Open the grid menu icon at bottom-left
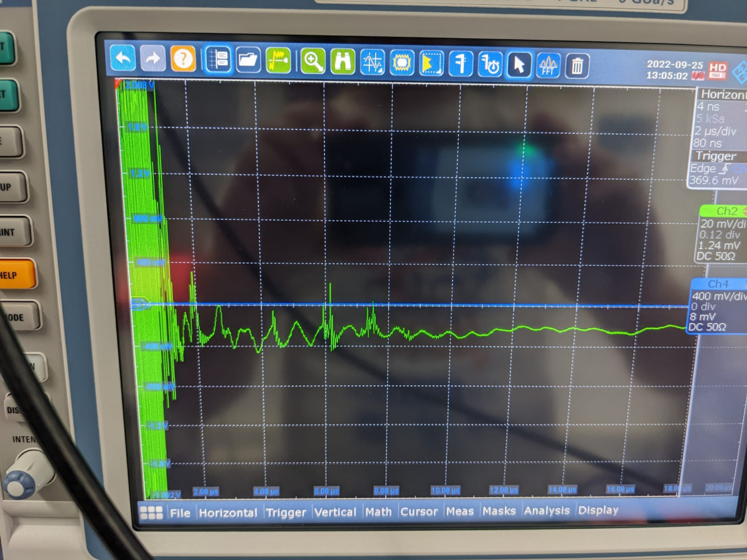This screenshot has width=747, height=560. 151,512
